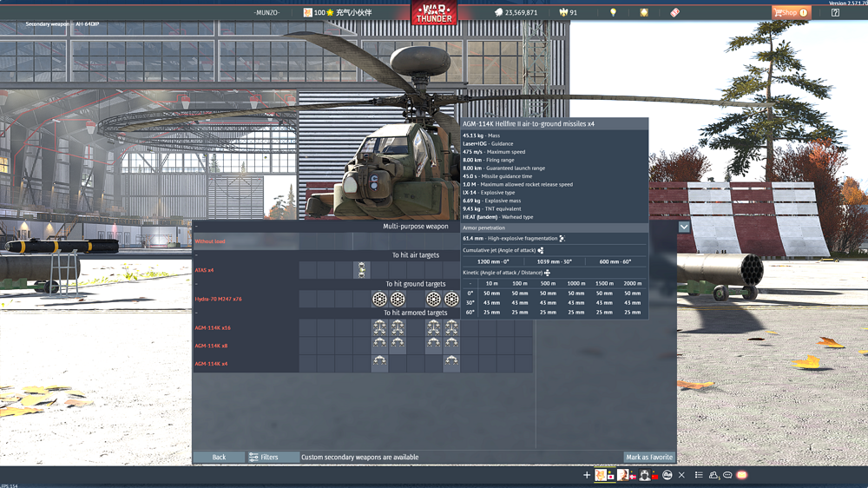Click the plus icon in bottom bar
Image resolution: width=868 pixels, height=488 pixels.
pyautogui.click(x=586, y=475)
